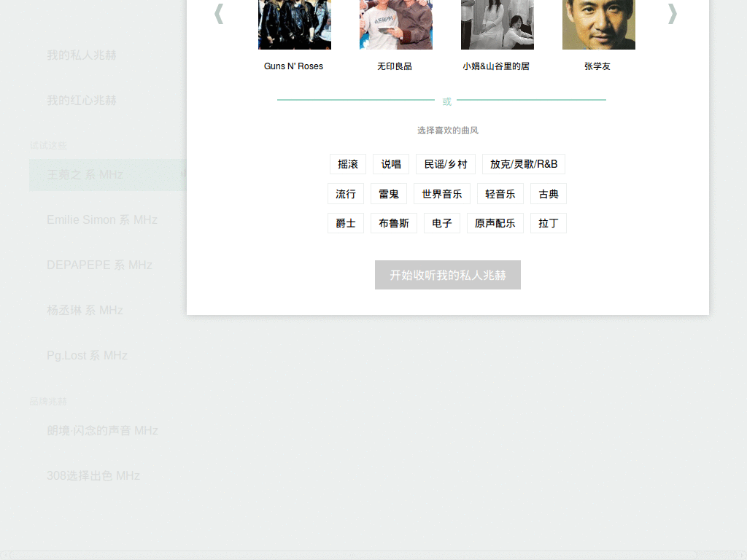The width and height of the screenshot is (747, 560).
Task: Select the 流行 genre tag
Action: coord(345,193)
